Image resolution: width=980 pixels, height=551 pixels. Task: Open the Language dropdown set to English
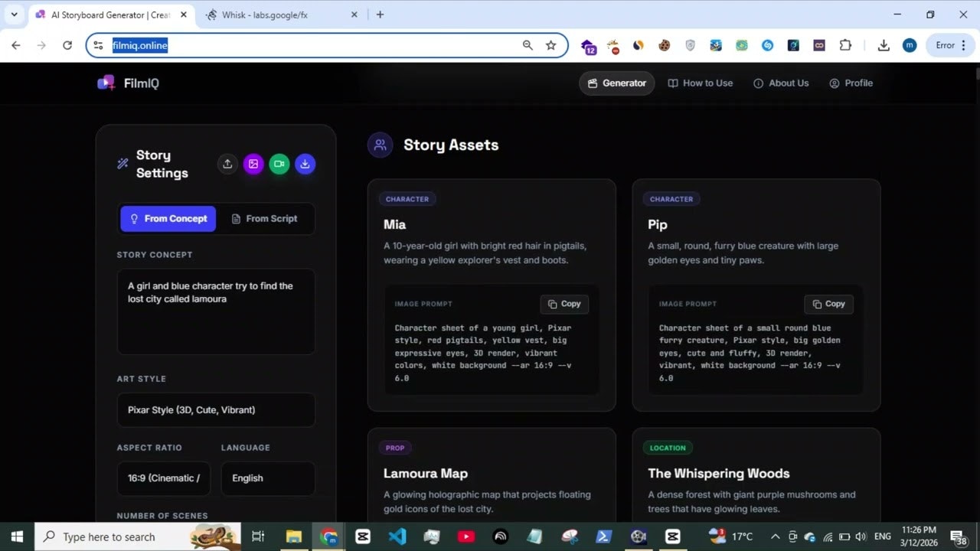pyautogui.click(x=268, y=478)
